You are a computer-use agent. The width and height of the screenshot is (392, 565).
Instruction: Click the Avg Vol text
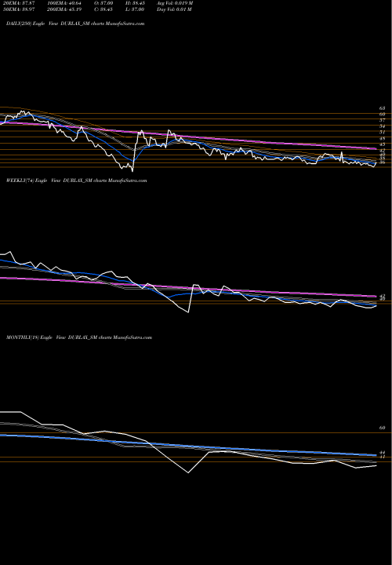(175, 3)
